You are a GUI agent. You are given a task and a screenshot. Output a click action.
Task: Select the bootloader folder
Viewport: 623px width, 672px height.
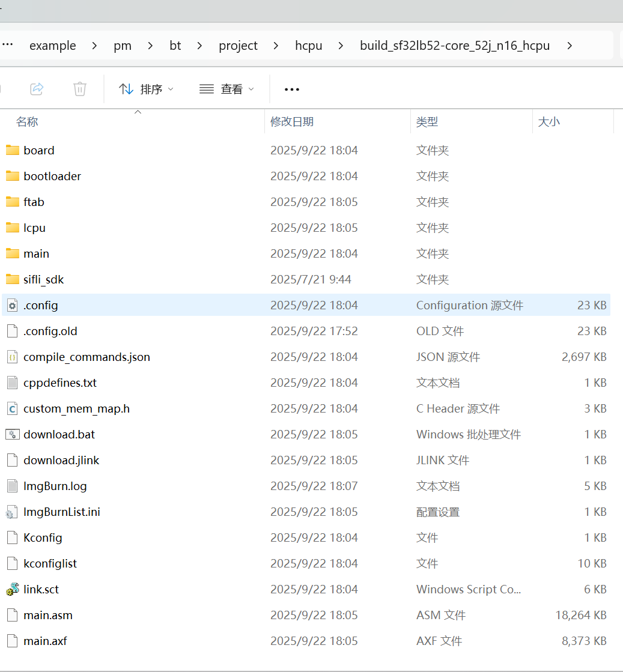52,176
